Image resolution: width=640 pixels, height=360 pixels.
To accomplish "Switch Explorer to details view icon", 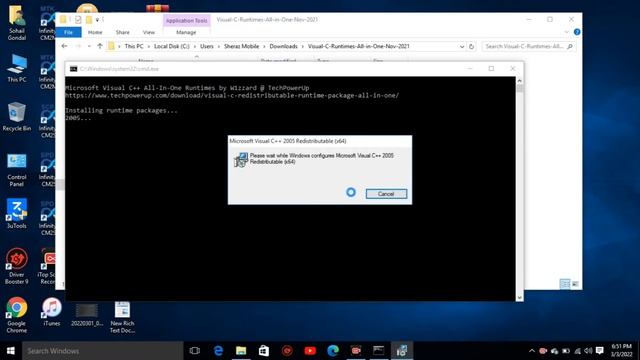I will (x=565, y=284).
